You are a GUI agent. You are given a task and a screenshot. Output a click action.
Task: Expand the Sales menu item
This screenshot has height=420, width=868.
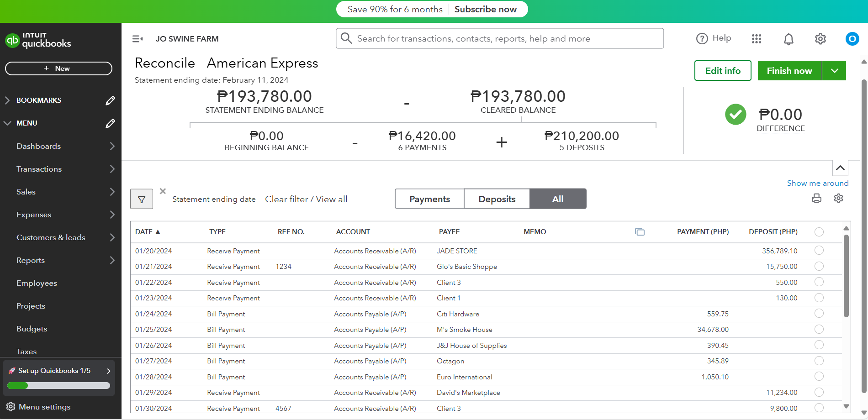point(112,192)
